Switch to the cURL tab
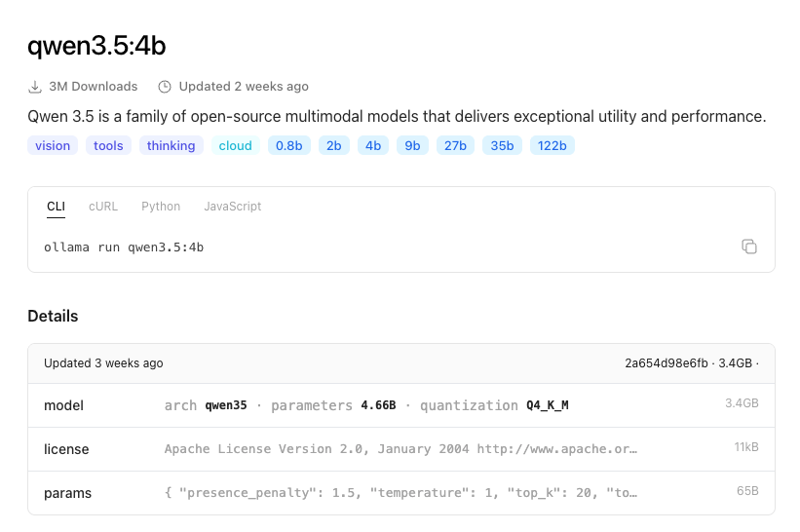800x532 pixels. [103, 207]
